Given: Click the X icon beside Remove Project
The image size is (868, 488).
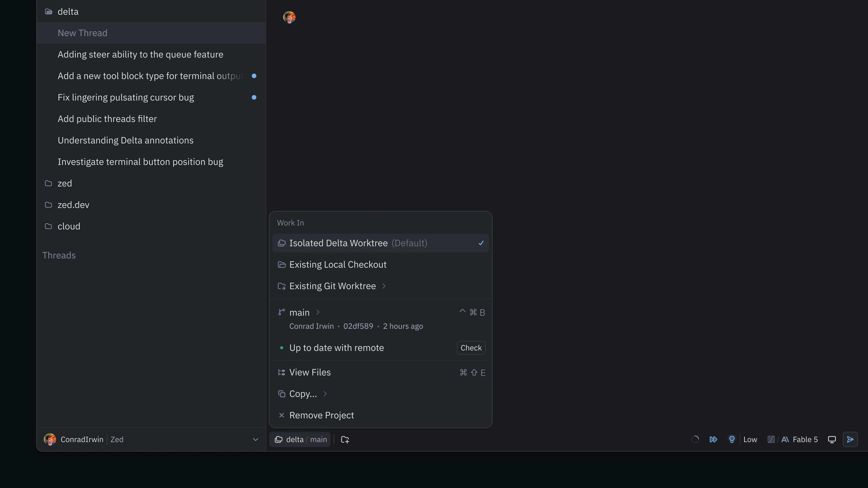Looking at the screenshot, I should click(x=281, y=415).
